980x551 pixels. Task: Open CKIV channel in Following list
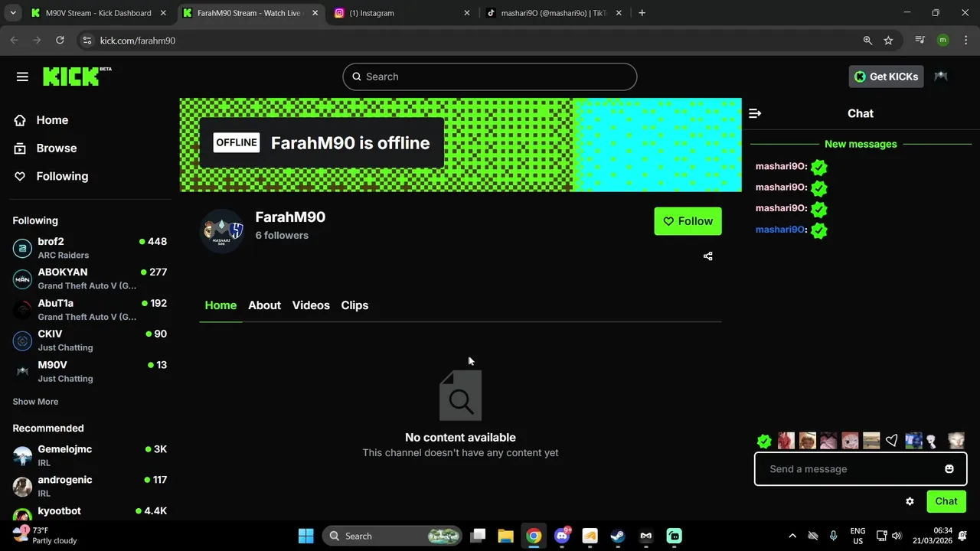point(90,341)
